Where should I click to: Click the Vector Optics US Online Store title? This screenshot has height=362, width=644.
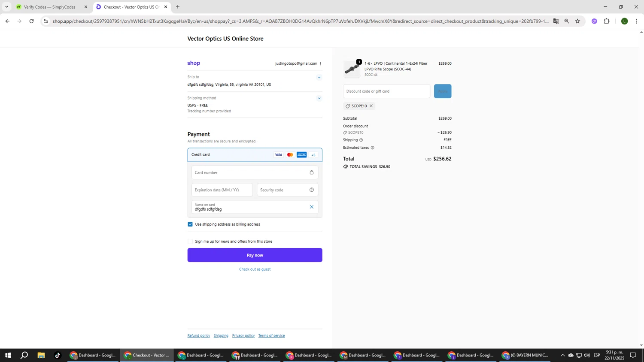225,39
